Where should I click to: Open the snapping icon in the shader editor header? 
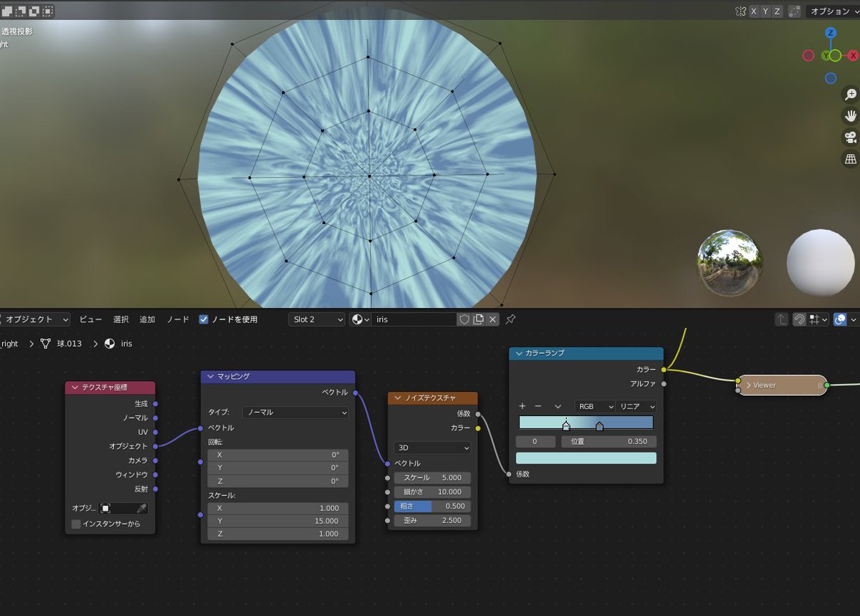click(801, 319)
